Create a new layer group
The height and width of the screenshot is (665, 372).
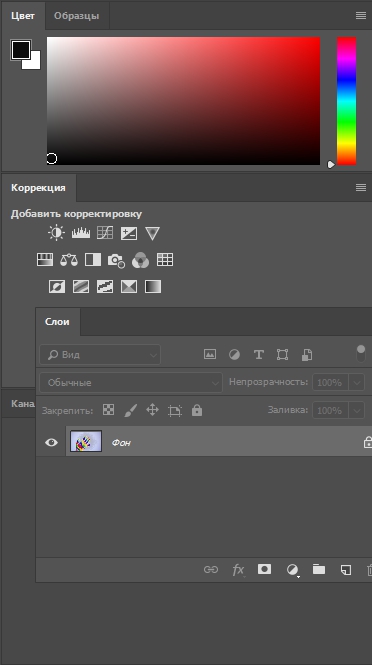click(x=319, y=569)
